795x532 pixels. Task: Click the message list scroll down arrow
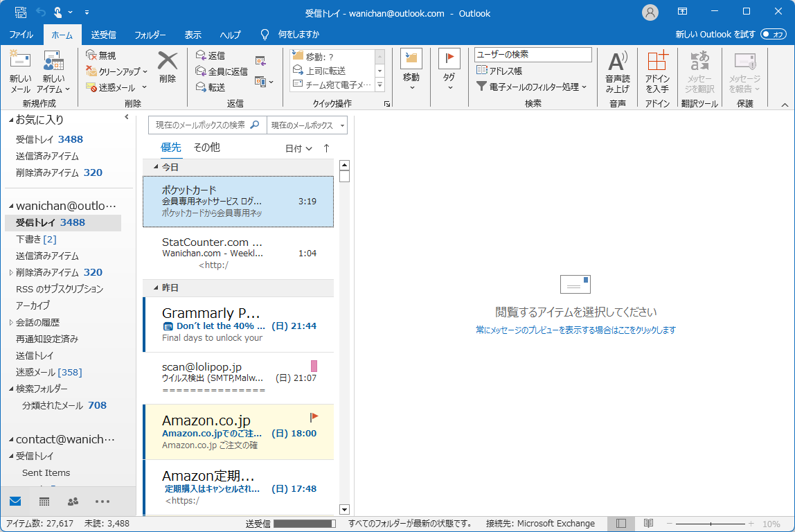pyautogui.click(x=344, y=509)
